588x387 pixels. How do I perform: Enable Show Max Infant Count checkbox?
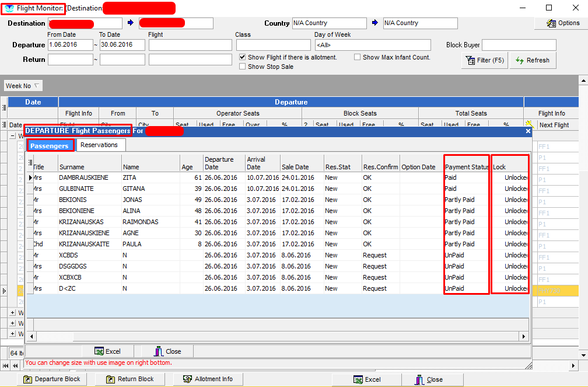click(x=358, y=57)
